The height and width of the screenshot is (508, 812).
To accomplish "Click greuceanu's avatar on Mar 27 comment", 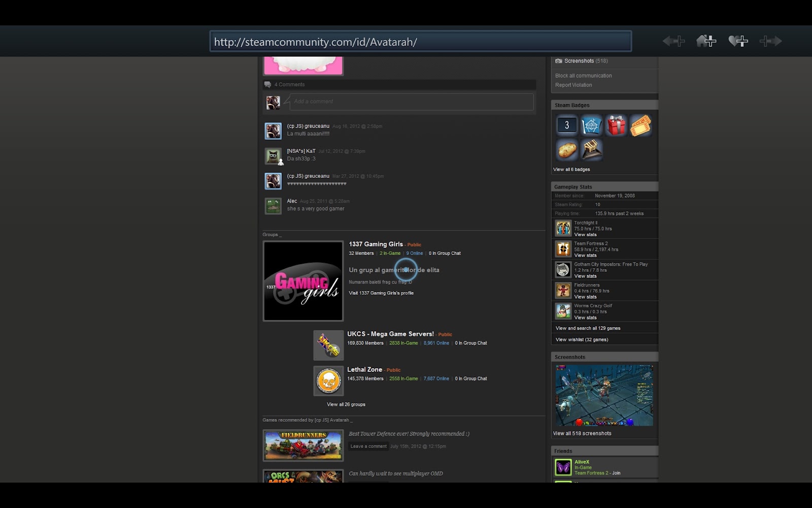I will [273, 181].
